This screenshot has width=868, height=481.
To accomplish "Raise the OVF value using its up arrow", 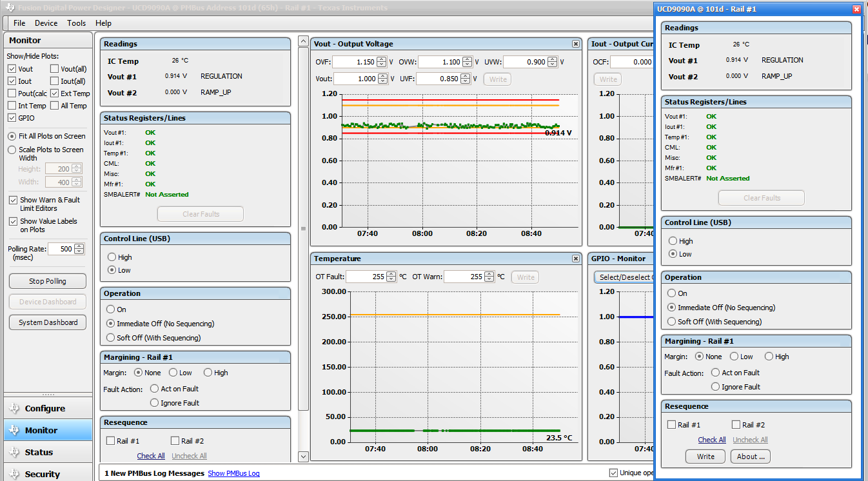I will tap(382, 59).
